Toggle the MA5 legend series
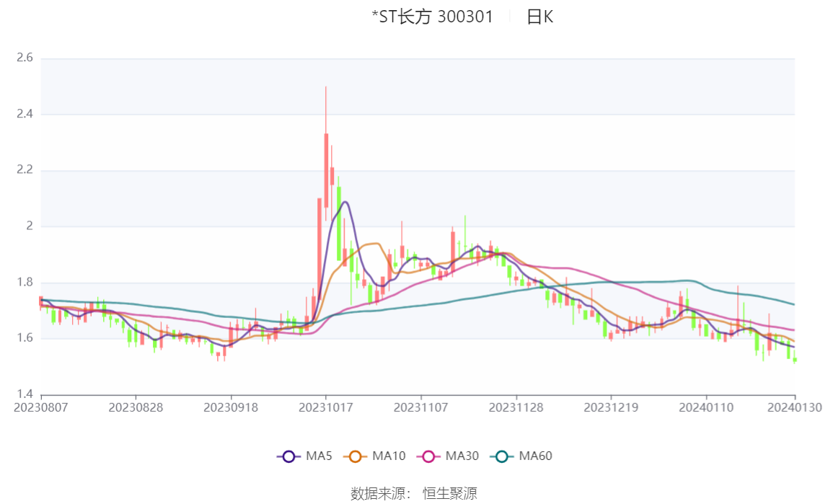Image resolution: width=828 pixels, height=504 pixels. coord(304,456)
